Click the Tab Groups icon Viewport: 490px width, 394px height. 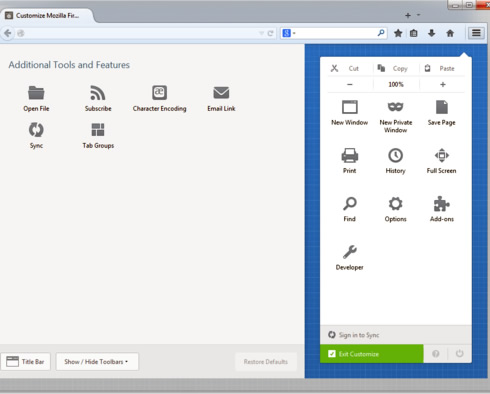[x=98, y=130]
